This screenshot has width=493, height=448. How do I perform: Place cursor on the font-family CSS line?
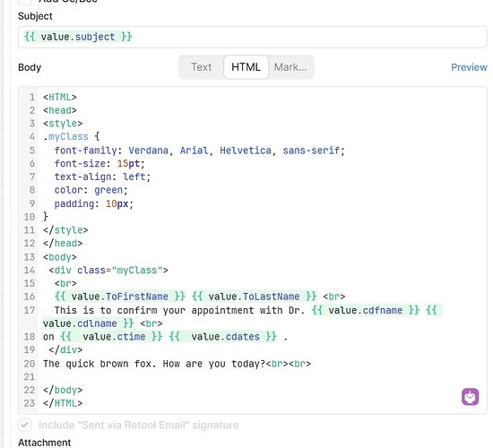click(199, 151)
